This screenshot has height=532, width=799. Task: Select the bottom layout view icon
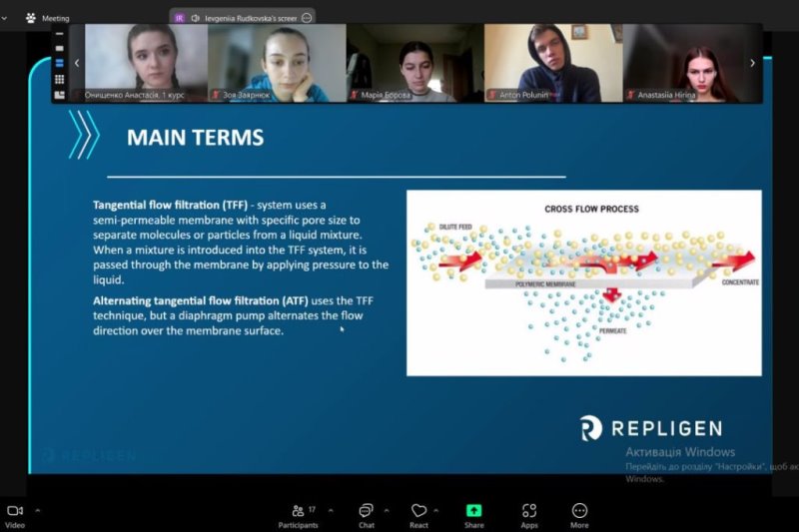pos(60,95)
